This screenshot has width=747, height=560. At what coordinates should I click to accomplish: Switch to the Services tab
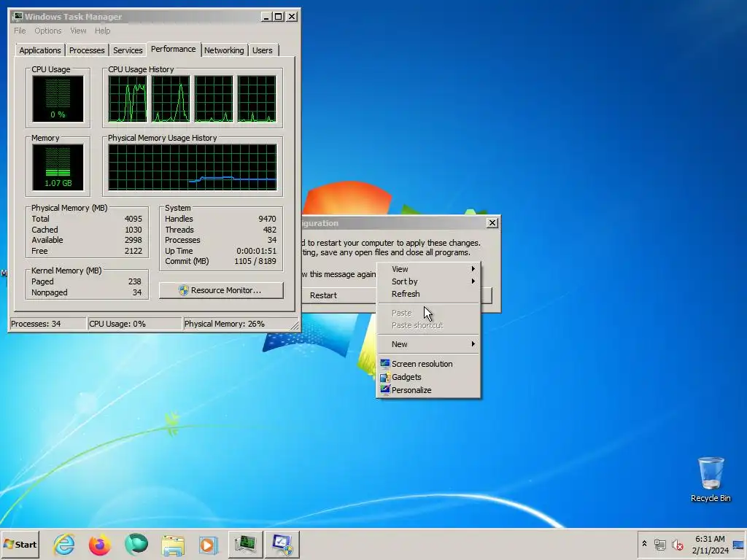tap(128, 50)
